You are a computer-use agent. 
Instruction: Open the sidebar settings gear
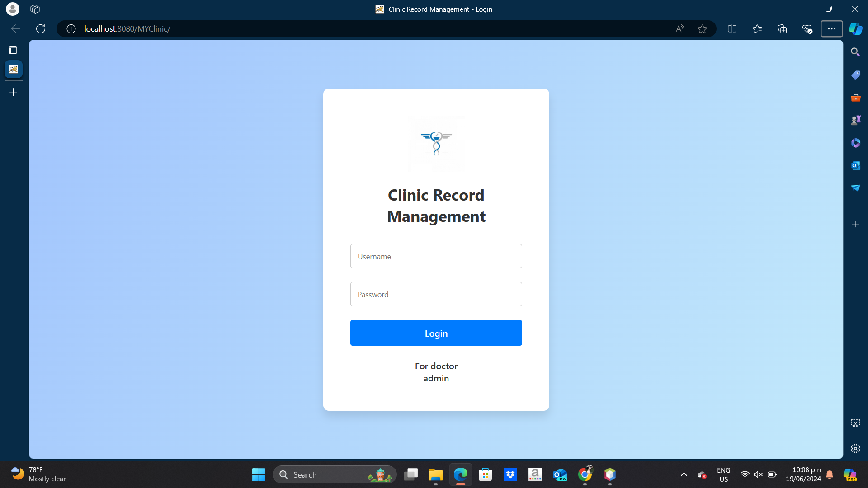(x=855, y=448)
